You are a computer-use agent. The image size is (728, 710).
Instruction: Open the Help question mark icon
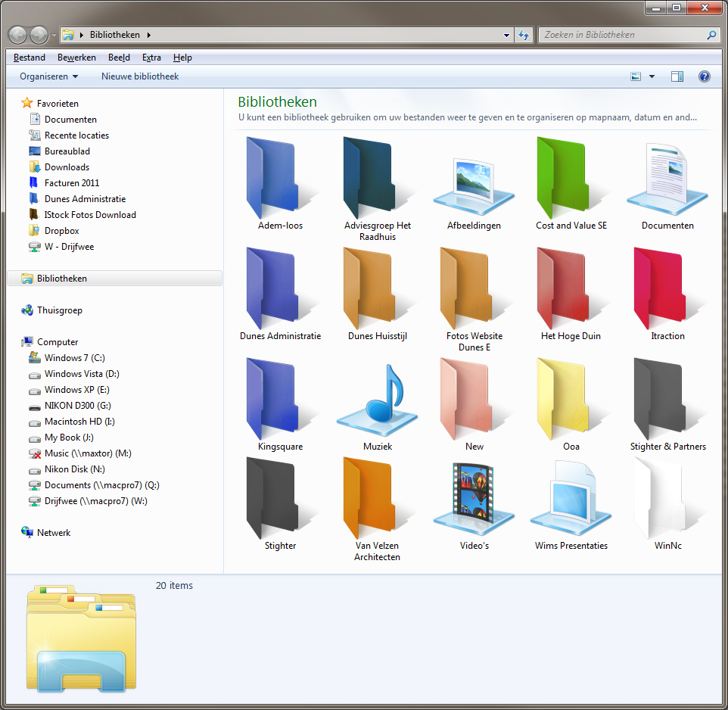[x=704, y=76]
